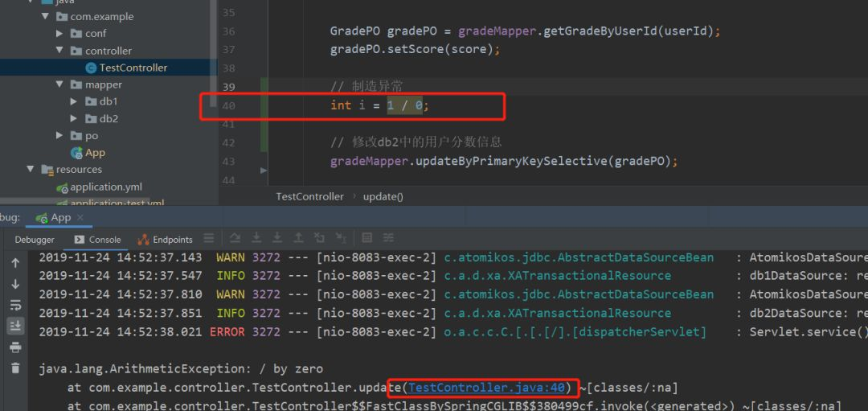Click the Step Out debugger icon
Screen dimensions: 868x411
tap(298, 238)
